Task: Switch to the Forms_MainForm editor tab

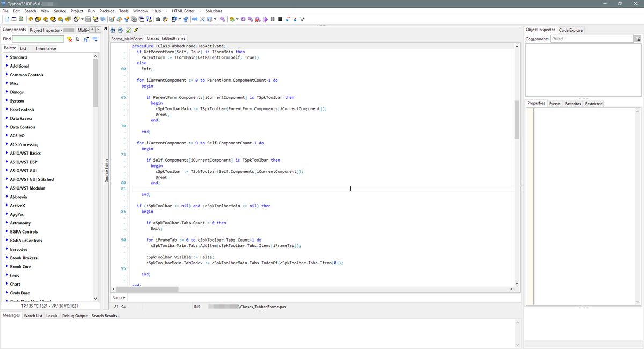Action: pyautogui.click(x=127, y=39)
